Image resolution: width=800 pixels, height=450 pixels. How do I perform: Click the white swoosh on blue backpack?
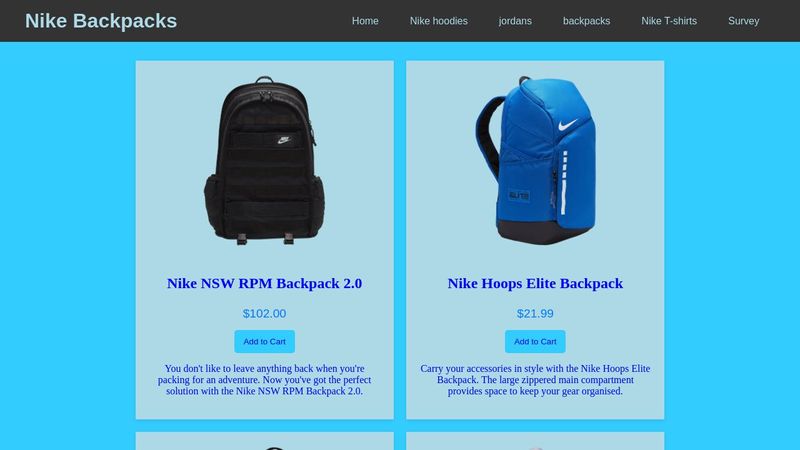click(567, 125)
